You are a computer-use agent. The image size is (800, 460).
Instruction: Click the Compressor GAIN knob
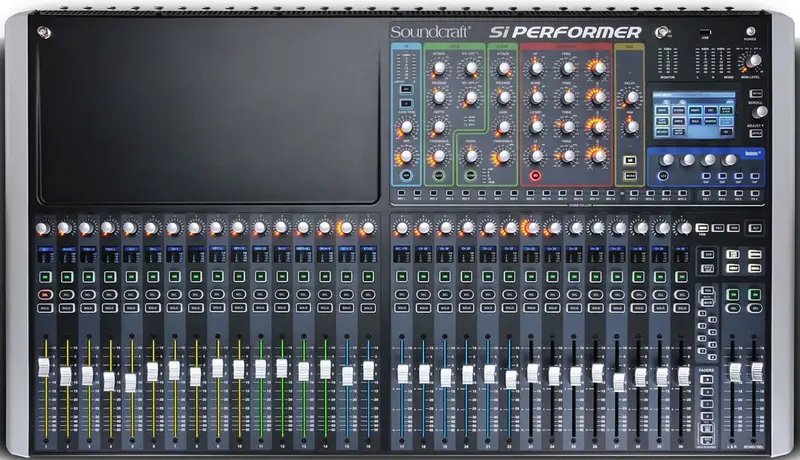point(504,126)
